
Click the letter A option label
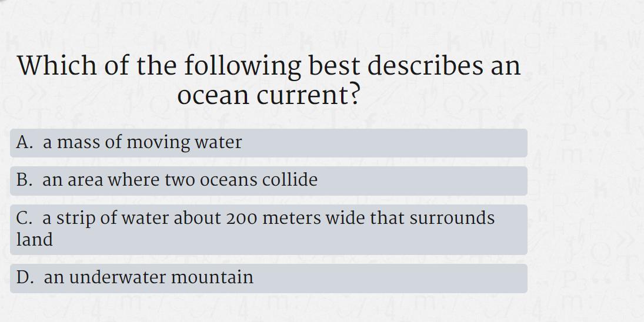pos(24,142)
